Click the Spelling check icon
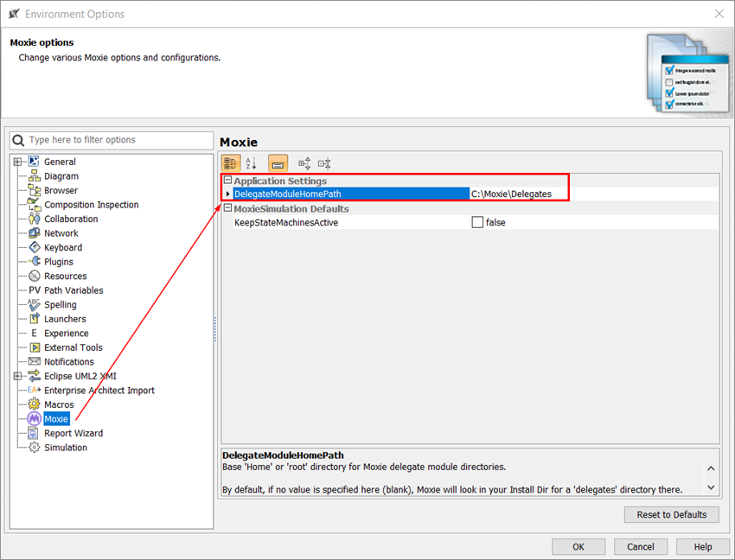The image size is (735, 560). 35,304
